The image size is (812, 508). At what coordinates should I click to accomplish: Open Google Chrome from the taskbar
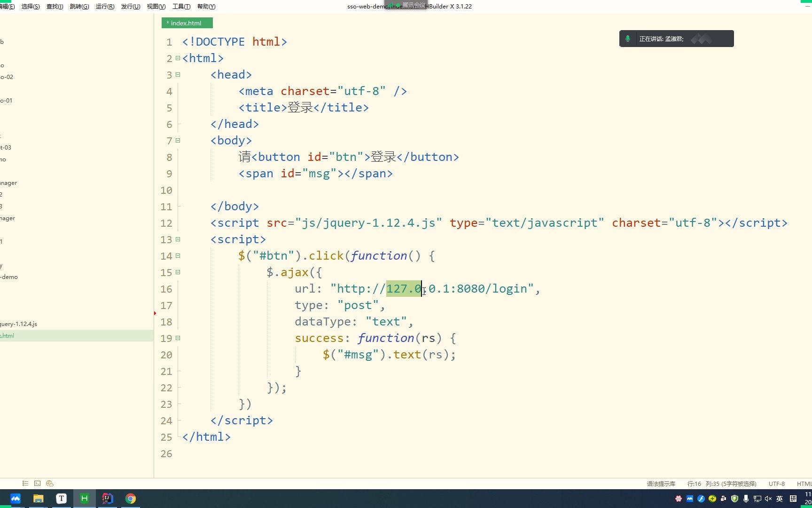131,499
